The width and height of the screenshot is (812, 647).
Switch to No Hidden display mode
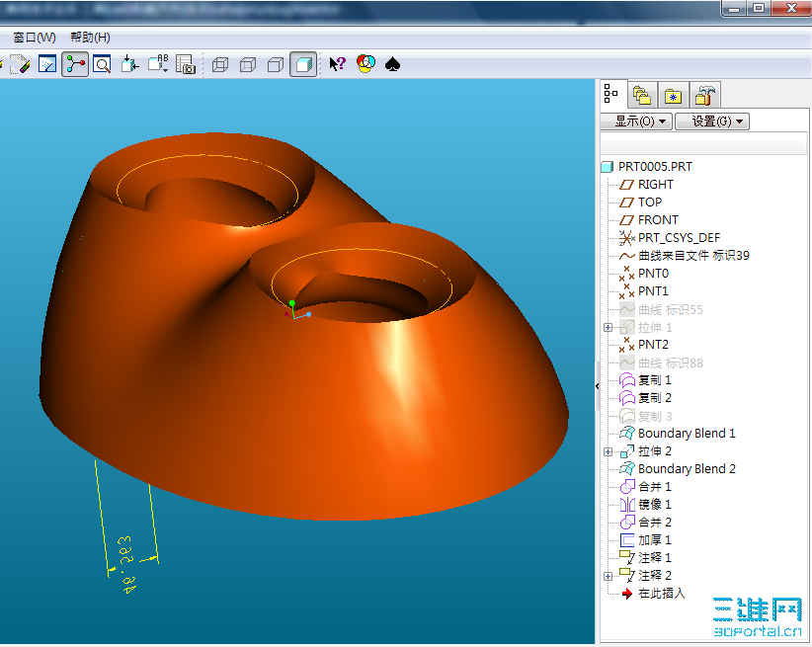point(276,65)
